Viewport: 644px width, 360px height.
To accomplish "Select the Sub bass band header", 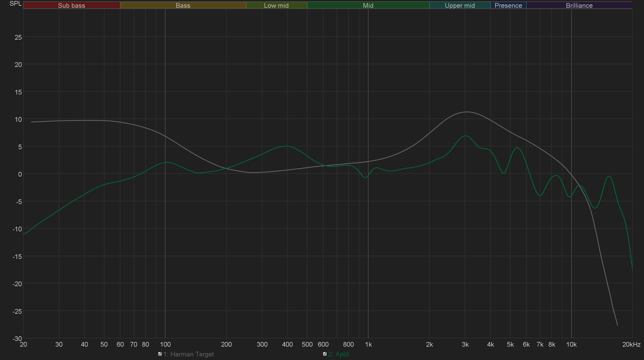I will (x=71, y=5).
